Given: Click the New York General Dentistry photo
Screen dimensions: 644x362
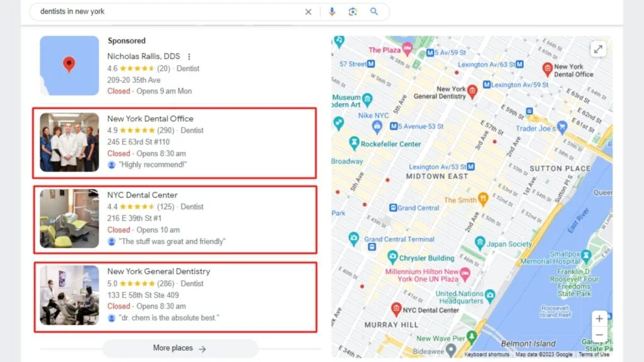Looking at the screenshot, I should [69, 295].
